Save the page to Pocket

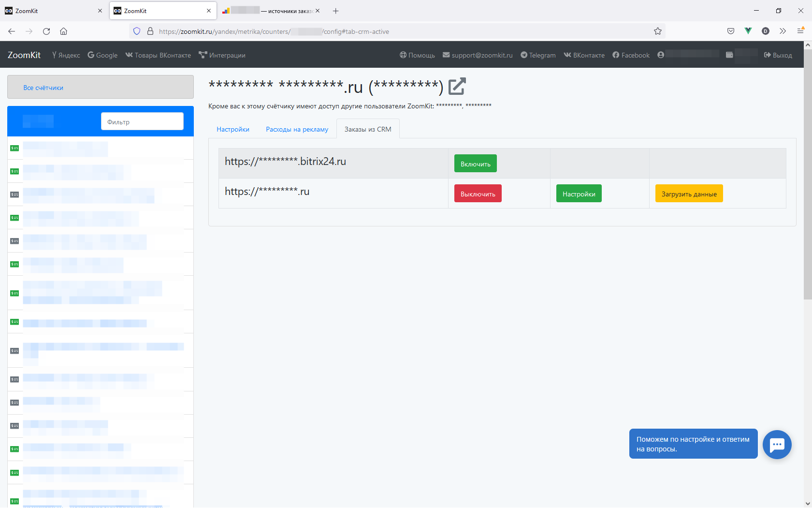coord(731,31)
